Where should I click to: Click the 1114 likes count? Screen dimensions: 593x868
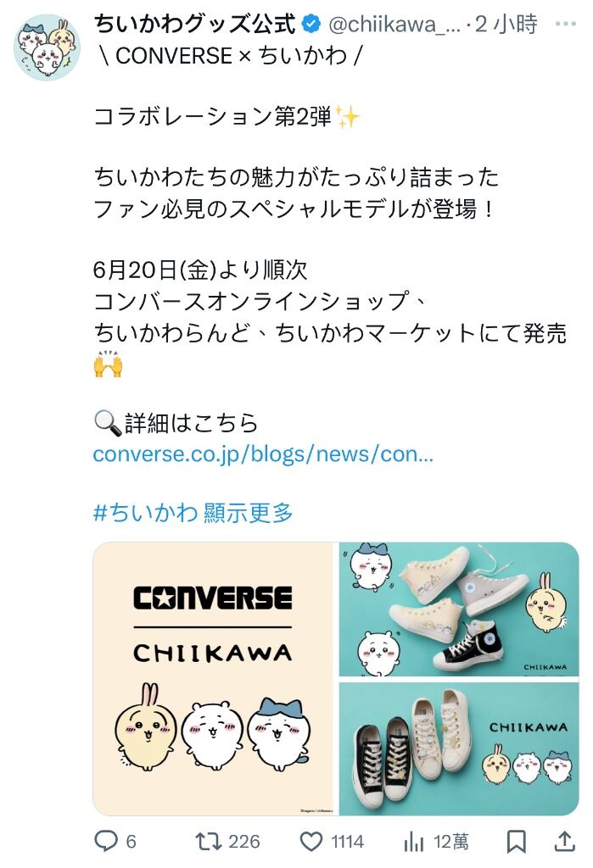pyautogui.click(x=348, y=842)
